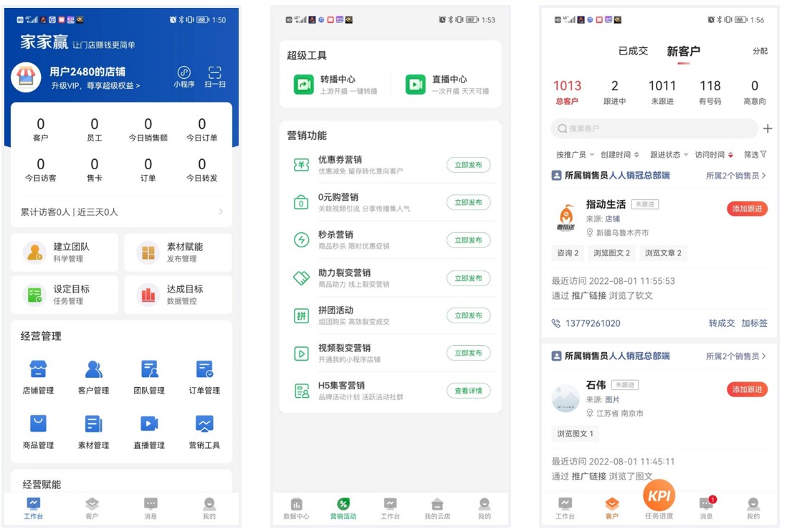Open 我的云店 tab in bottom bar

tap(437, 508)
